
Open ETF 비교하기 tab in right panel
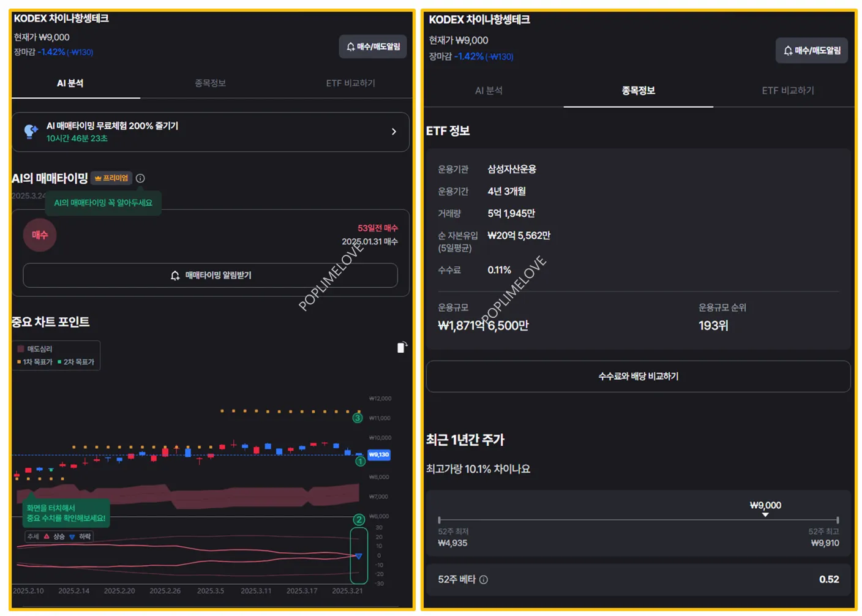point(788,91)
